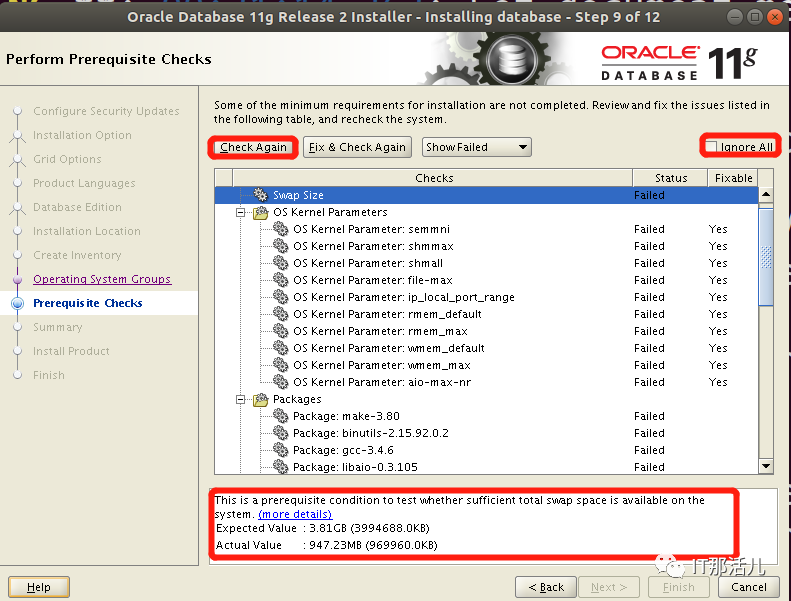Click the Help button
The width and height of the screenshot is (791, 601).
coord(39,587)
